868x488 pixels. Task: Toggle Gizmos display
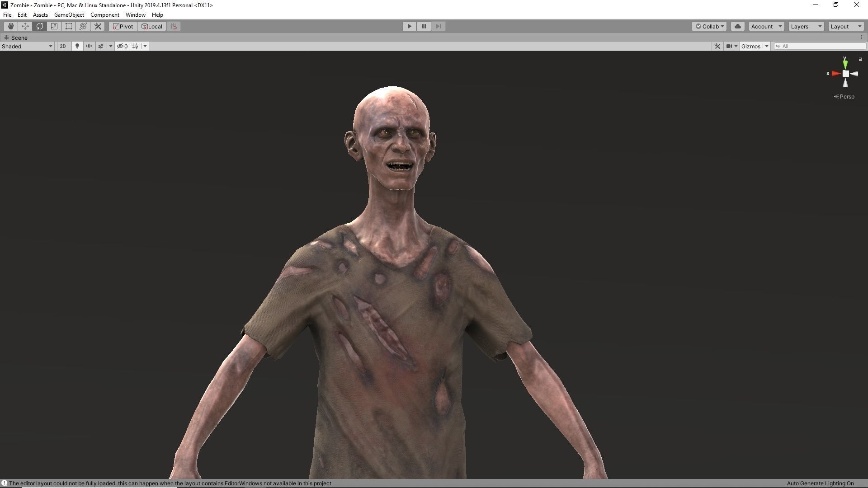pos(751,46)
